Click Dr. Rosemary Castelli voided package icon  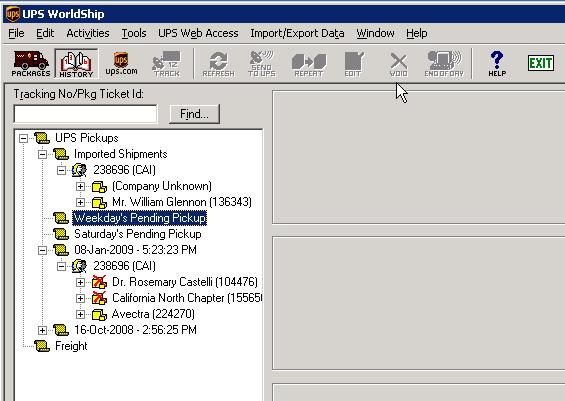pos(99,282)
